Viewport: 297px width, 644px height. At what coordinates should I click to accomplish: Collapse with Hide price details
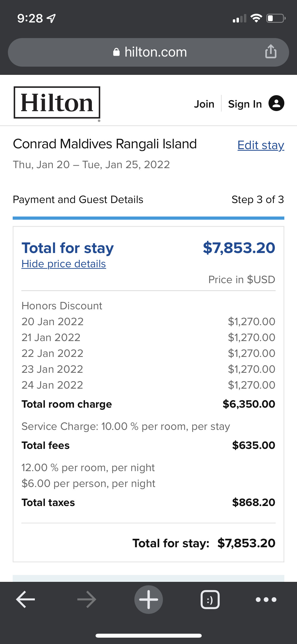click(64, 264)
